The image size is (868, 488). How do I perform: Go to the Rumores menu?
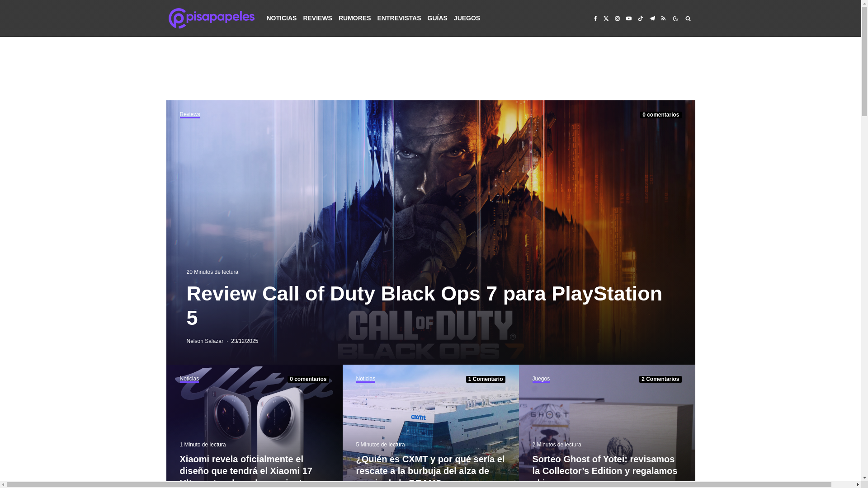click(x=354, y=18)
